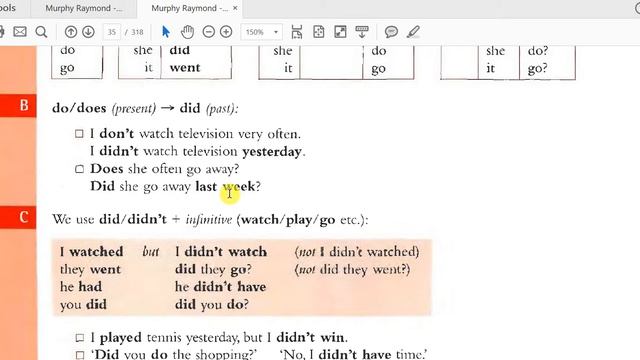This screenshot has width=640, height=360.
Task: Click the fit width scrolling icon
Action: [297, 31]
